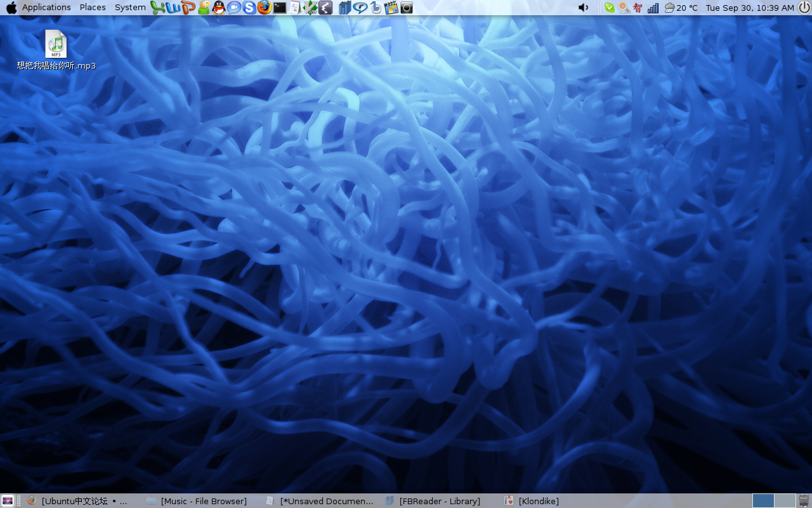Click the power shutdown button
Viewport: 812px width, 508px height.
click(804, 8)
